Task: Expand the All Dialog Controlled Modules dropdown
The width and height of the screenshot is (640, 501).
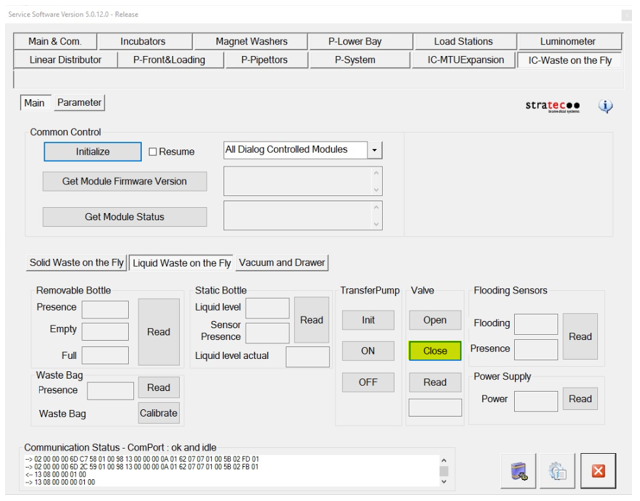Action: pos(375,150)
